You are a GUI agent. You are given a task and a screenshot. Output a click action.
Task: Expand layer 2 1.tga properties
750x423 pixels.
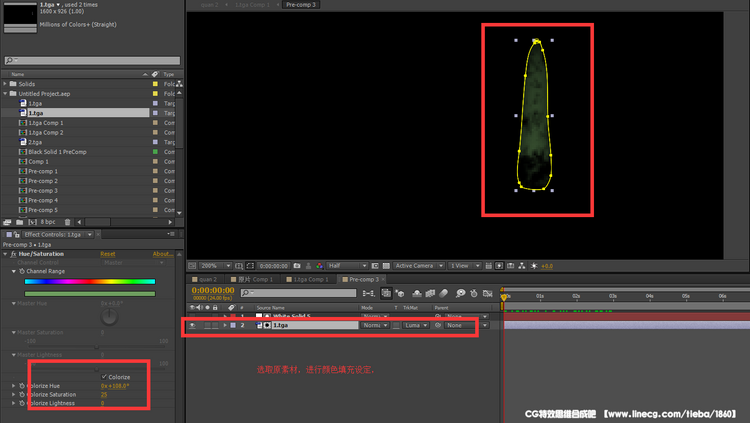pyautogui.click(x=225, y=325)
